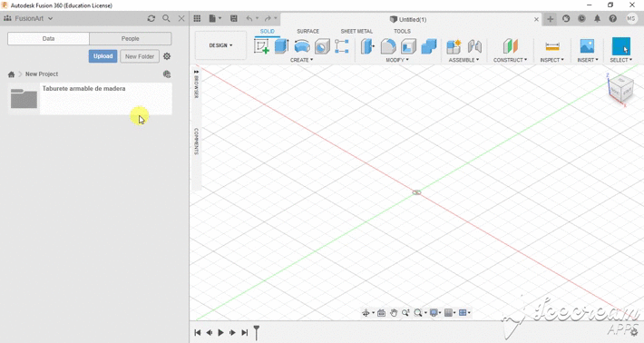Select the Fillet tool

click(388, 46)
